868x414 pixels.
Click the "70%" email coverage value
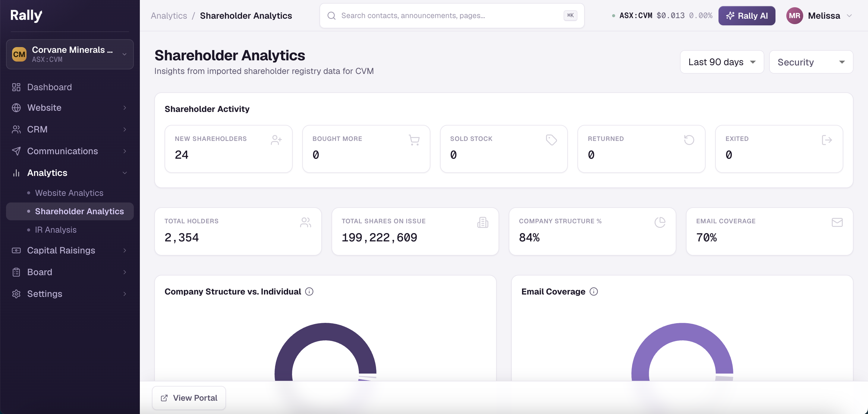[706, 237]
